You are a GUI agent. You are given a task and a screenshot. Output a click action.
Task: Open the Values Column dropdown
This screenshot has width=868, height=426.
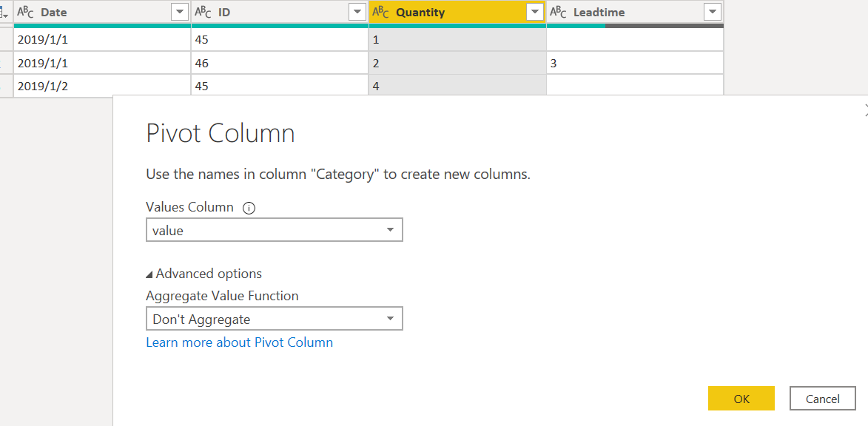(x=274, y=230)
